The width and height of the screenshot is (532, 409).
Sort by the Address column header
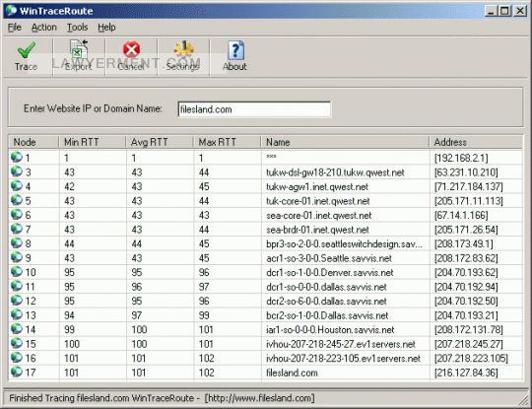476,142
